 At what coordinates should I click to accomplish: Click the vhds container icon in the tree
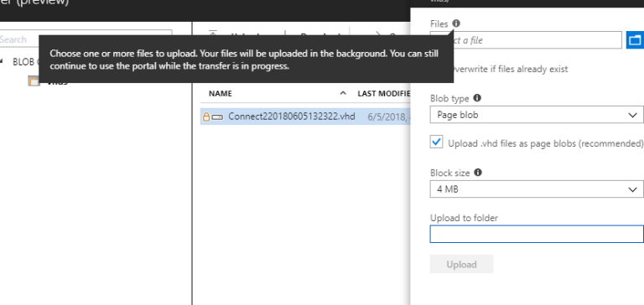pyautogui.click(x=34, y=81)
